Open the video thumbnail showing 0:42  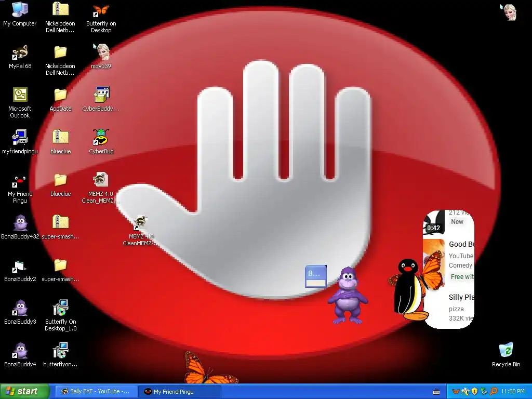click(434, 222)
